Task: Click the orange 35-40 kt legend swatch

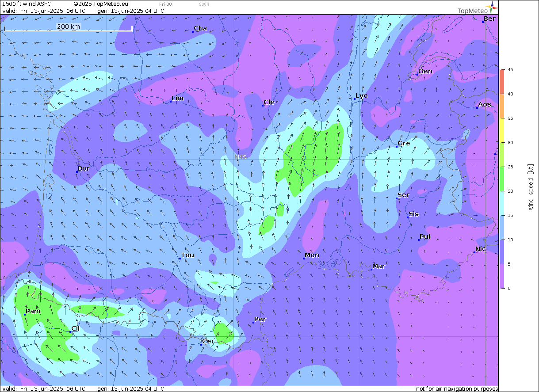Action: 502,106
